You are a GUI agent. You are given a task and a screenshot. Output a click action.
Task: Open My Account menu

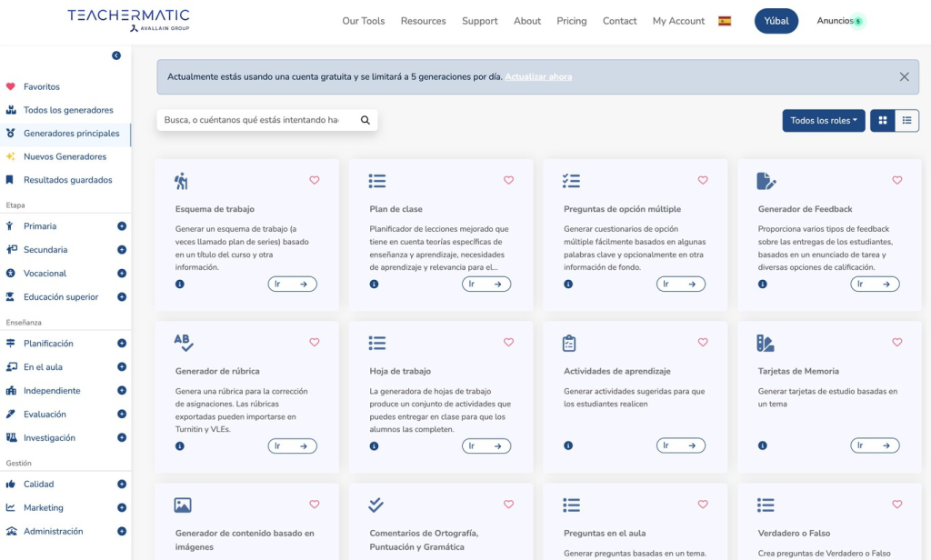tap(678, 21)
